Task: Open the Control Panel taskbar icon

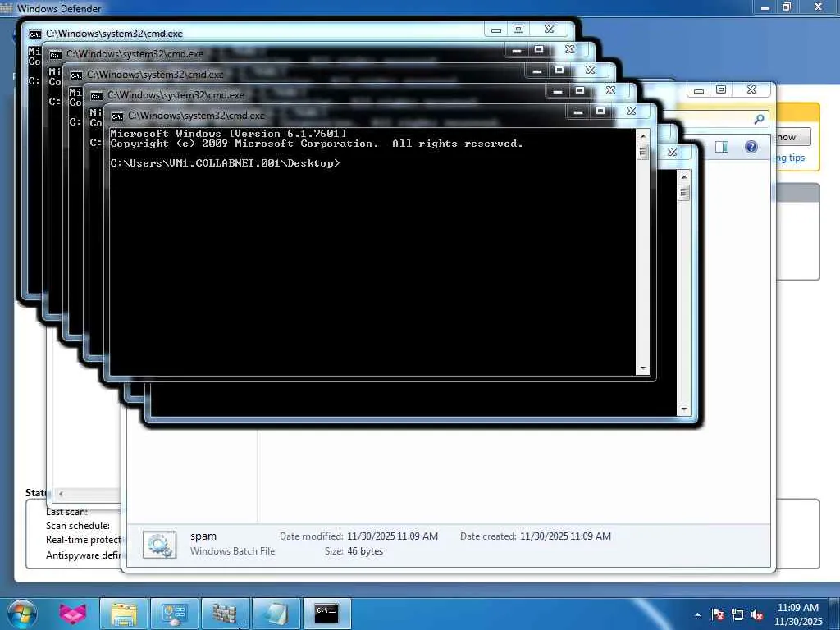Action: 175,614
